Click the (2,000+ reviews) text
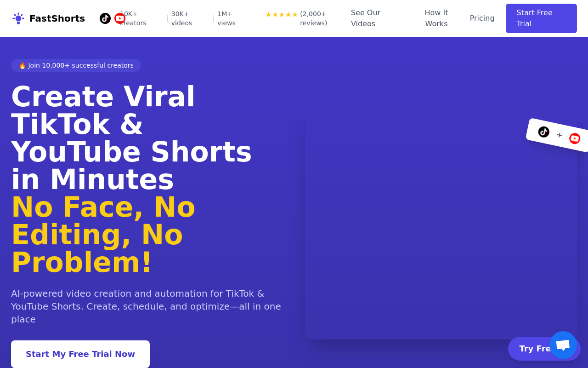This screenshot has height=368, width=588. [314, 18]
